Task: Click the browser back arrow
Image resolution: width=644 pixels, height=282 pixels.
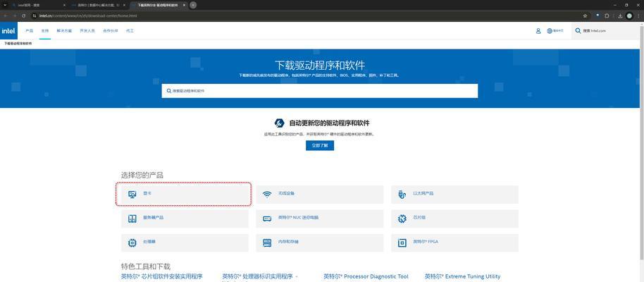Action: click(x=5, y=16)
